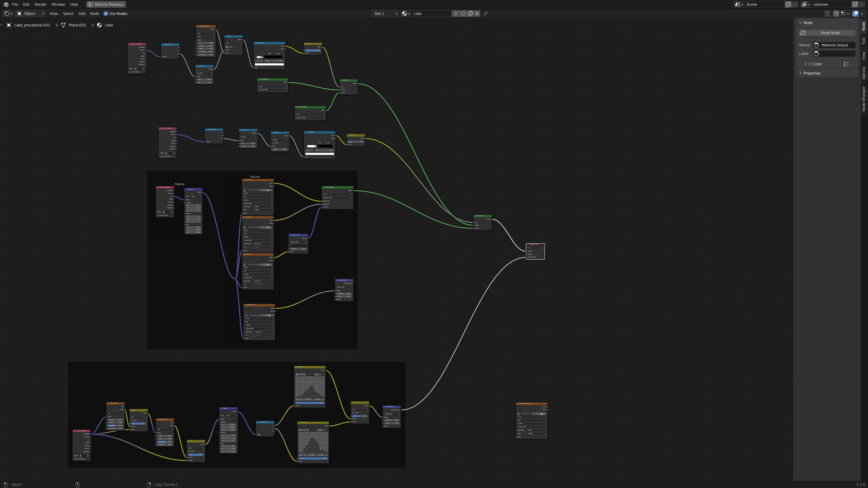Switch to the Tool sidebar tab
Viewport: 868px width, 488px height.
(864, 41)
